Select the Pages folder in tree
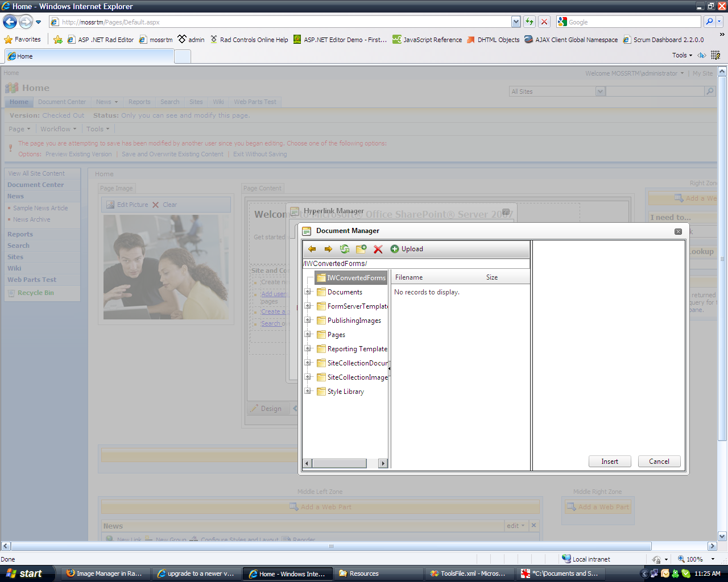Screen dimensions: 728x582 click(331, 335)
